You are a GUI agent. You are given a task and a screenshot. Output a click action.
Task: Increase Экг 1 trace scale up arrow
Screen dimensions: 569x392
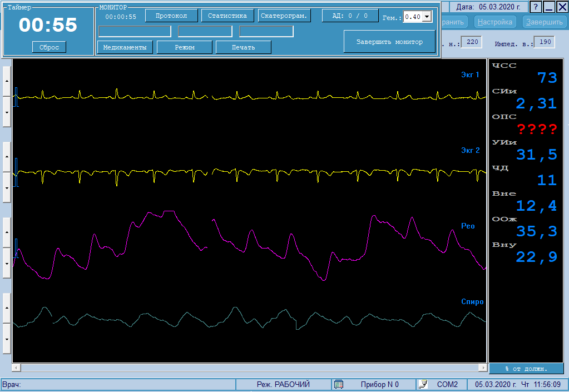pyautogui.click(x=7, y=81)
